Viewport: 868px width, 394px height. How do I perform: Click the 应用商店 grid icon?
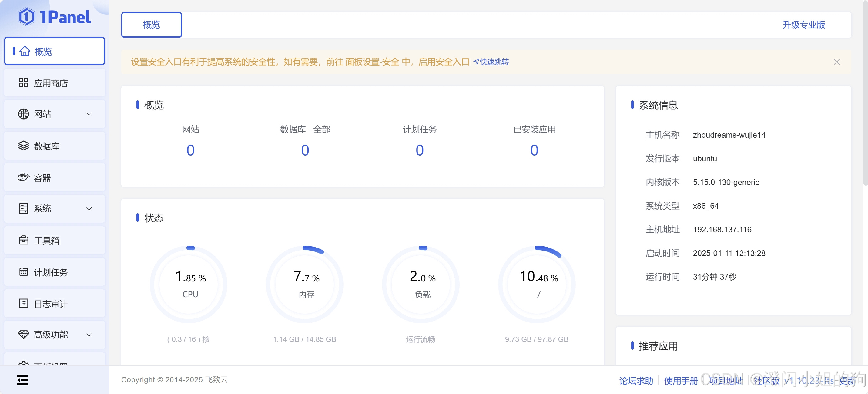(x=23, y=83)
